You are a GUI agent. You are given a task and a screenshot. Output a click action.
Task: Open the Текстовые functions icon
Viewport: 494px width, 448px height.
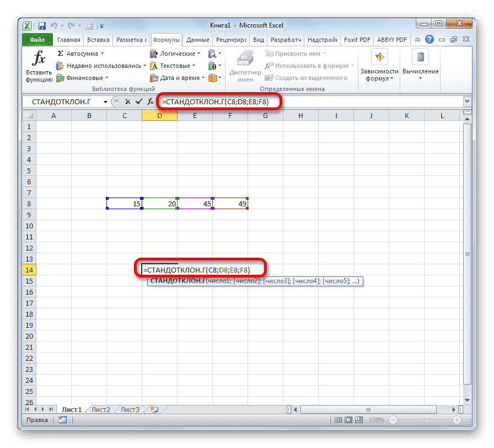154,65
